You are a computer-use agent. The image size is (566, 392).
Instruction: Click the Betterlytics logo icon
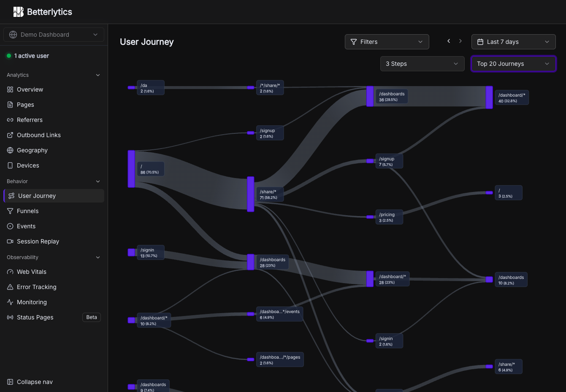18,12
